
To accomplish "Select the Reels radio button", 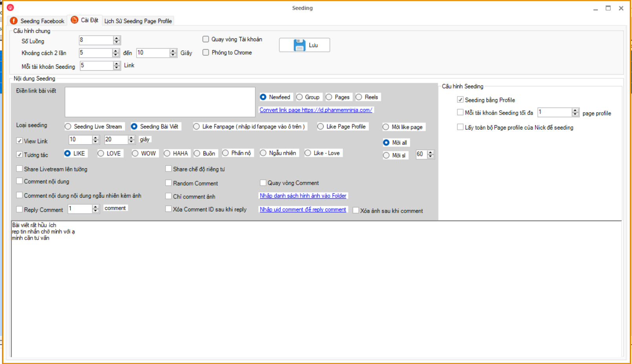I will coord(359,97).
